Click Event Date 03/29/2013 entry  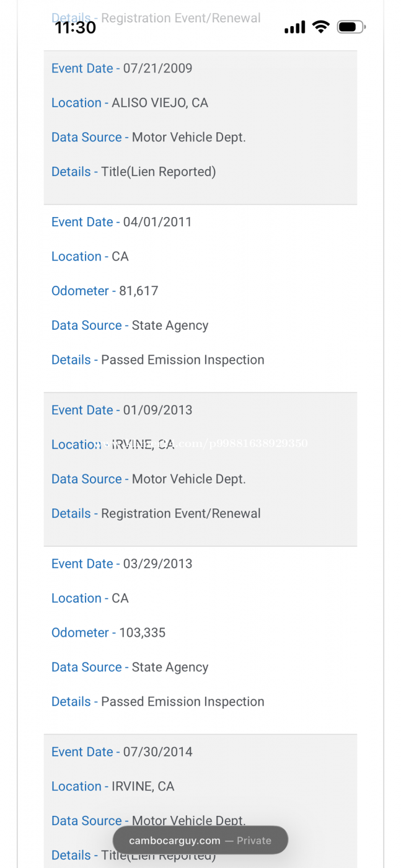click(x=121, y=564)
